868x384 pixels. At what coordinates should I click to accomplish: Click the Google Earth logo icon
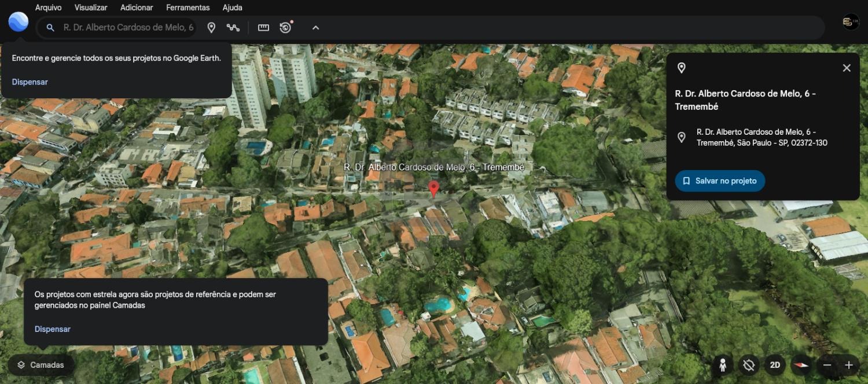coord(19,22)
